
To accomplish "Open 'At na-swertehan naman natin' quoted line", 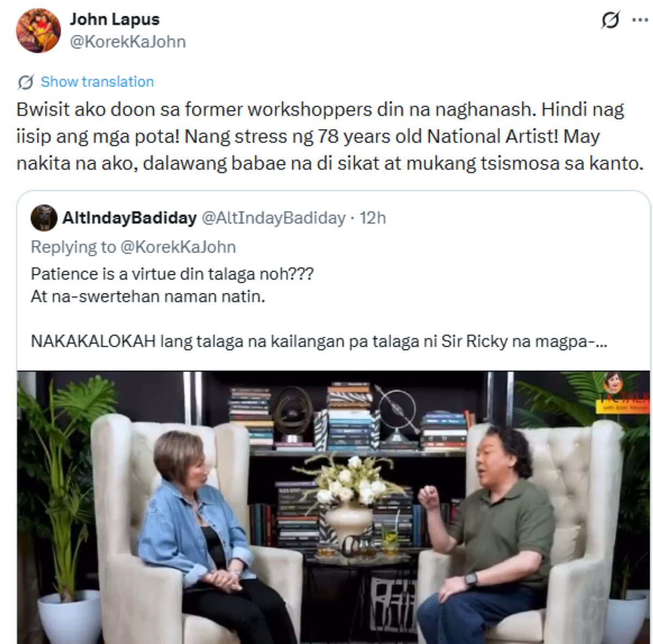I will point(148,297).
